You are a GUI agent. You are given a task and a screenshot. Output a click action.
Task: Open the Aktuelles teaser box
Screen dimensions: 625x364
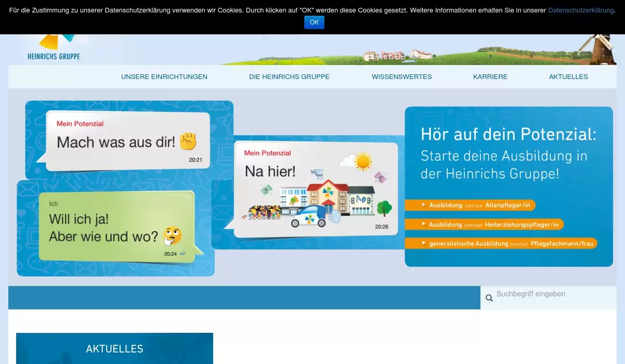[114, 348]
